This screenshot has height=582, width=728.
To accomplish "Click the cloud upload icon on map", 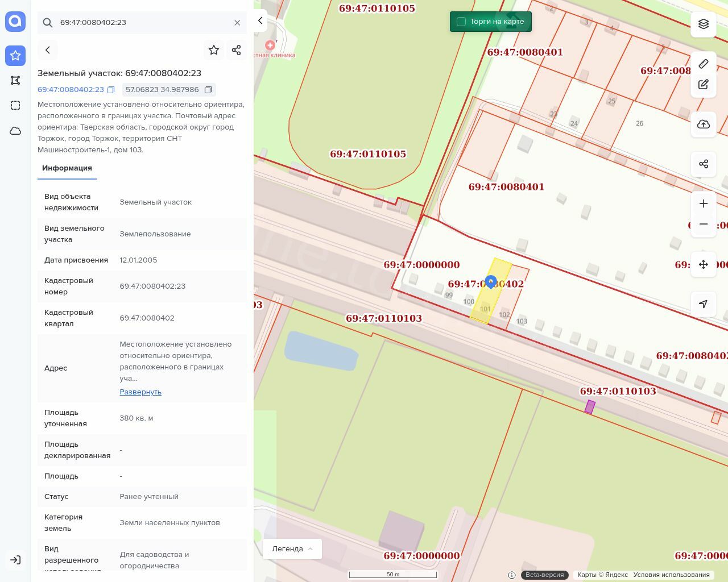I will click(x=704, y=124).
